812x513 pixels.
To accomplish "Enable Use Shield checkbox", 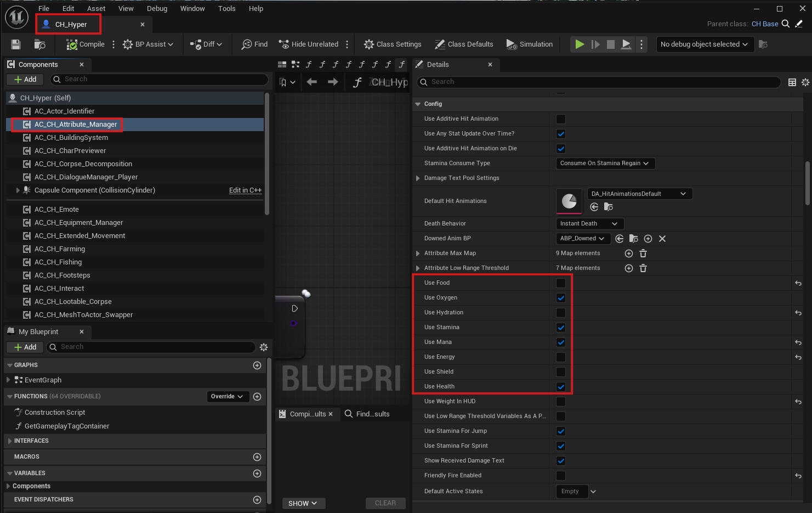I will pyautogui.click(x=561, y=372).
